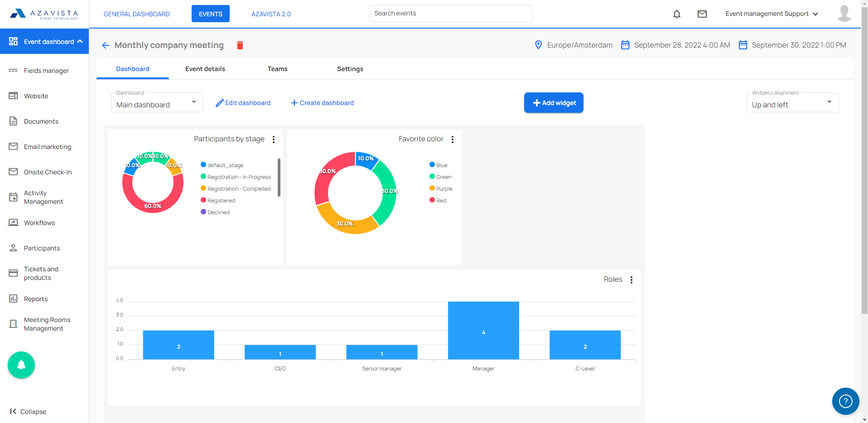This screenshot has height=423, width=868.
Task: Click the Participants person icon
Action: 13,248
